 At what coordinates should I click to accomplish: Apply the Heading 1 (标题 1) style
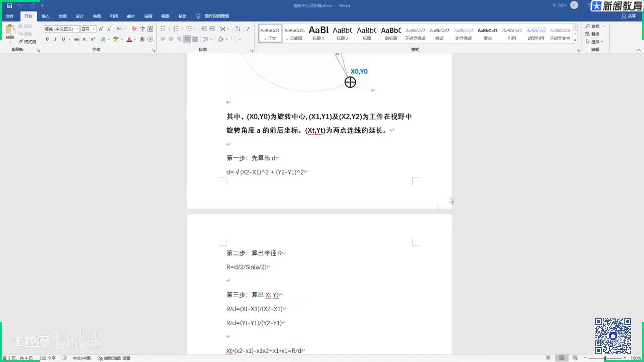click(x=318, y=34)
